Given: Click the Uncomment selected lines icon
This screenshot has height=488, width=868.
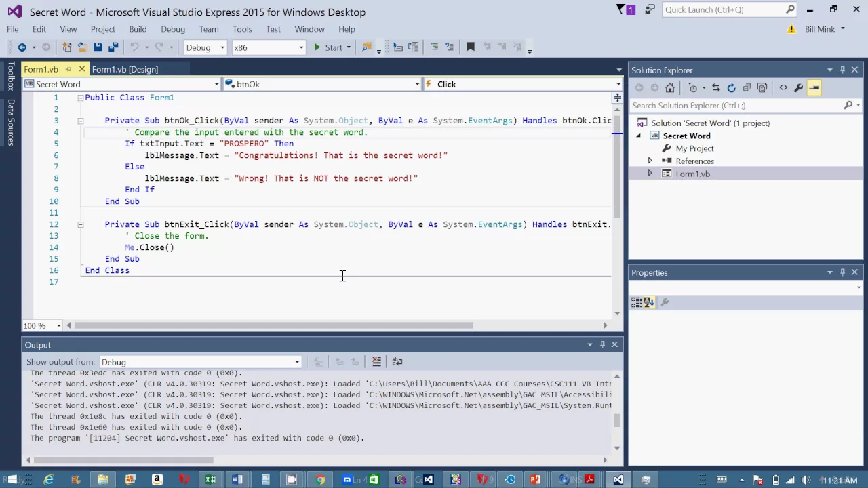Looking at the screenshot, I should [x=449, y=47].
